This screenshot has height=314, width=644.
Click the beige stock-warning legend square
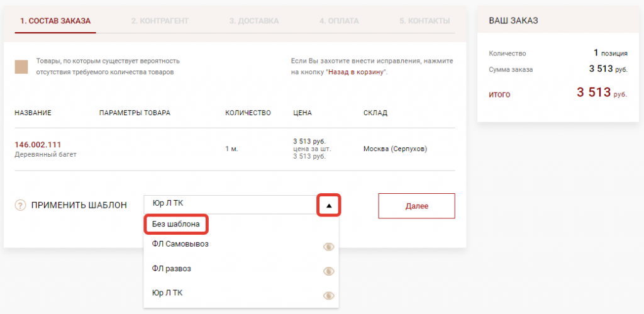tap(21, 67)
